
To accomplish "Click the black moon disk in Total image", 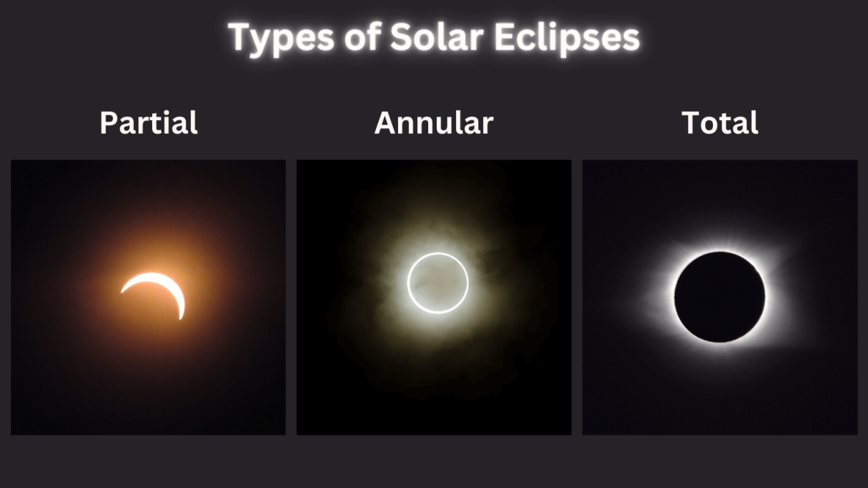I will (719, 297).
